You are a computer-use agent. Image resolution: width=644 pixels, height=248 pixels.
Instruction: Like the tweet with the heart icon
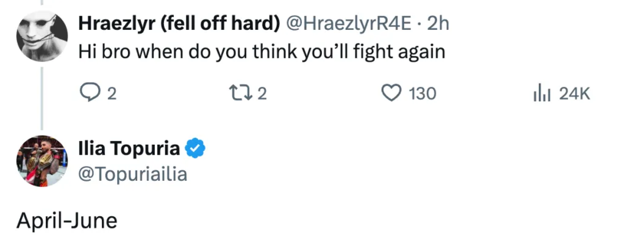tap(390, 93)
